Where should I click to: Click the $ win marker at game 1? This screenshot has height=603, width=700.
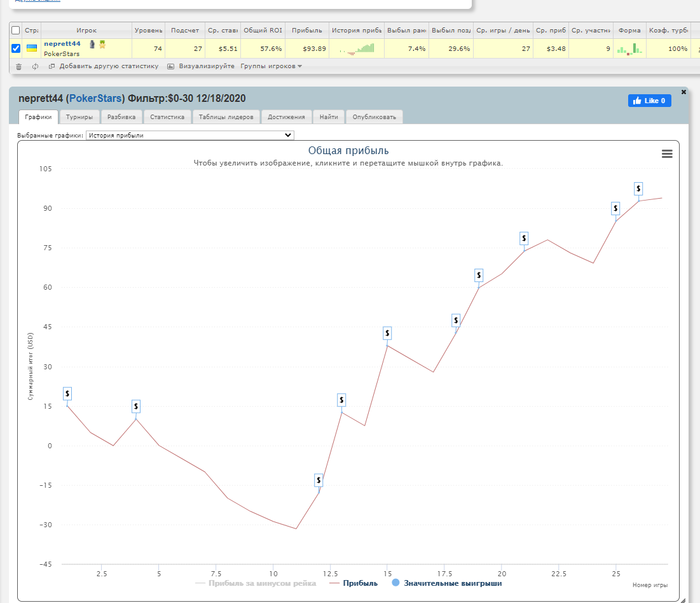point(67,394)
